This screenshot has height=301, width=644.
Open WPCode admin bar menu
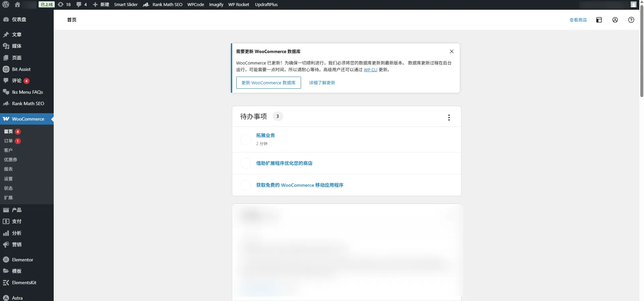(x=196, y=5)
